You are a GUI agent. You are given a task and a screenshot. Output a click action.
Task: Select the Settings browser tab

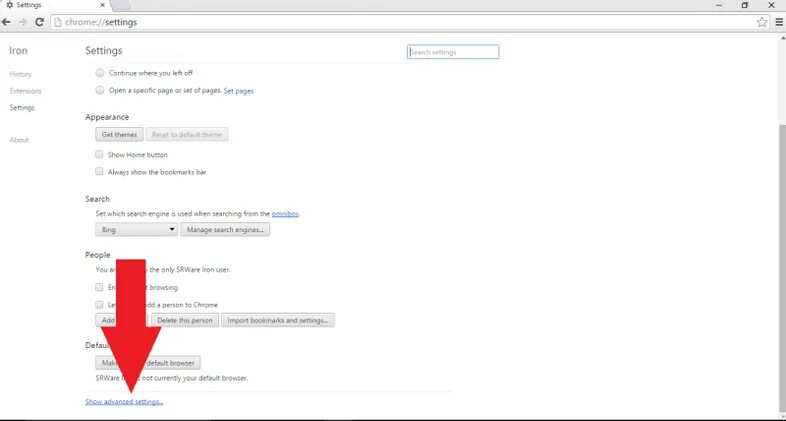point(55,5)
